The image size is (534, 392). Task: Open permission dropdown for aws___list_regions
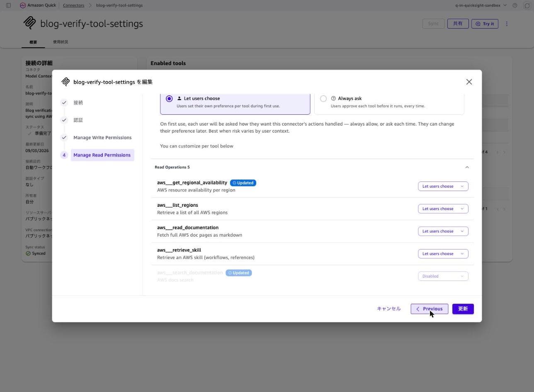click(x=443, y=209)
